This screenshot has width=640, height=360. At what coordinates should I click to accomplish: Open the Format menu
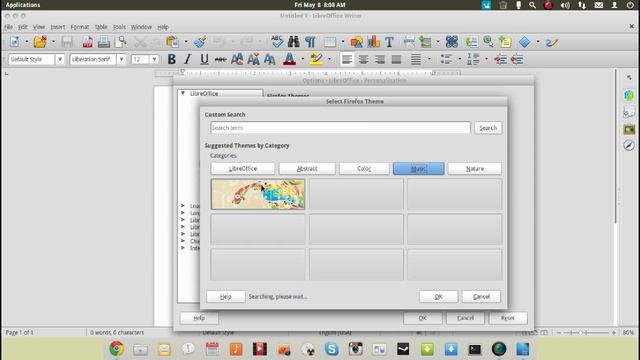[80, 27]
